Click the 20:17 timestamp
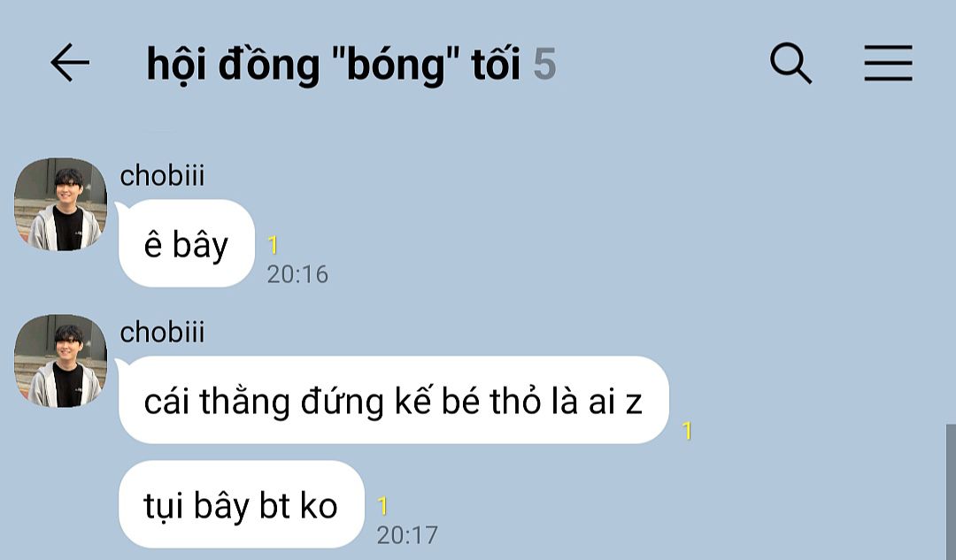The height and width of the screenshot is (560, 956). [x=407, y=535]
